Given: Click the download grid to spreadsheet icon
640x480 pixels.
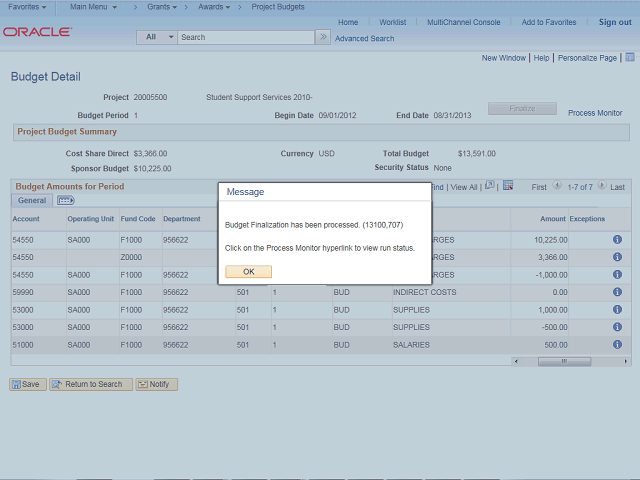Looking at the screenshot, I should [508, 186].
